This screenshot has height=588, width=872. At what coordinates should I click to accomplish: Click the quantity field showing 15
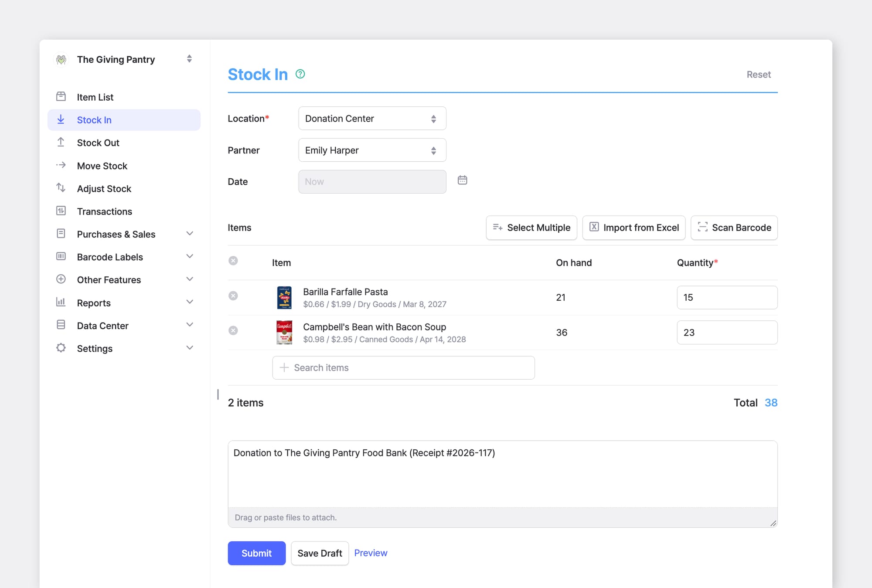click(x=727, y=297)
